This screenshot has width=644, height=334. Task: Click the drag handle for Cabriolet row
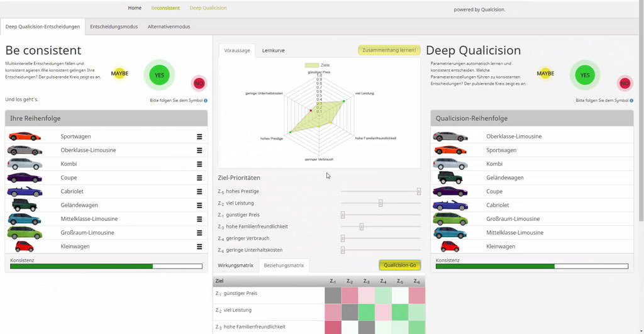pyautogui.click(x=199, y=192)
